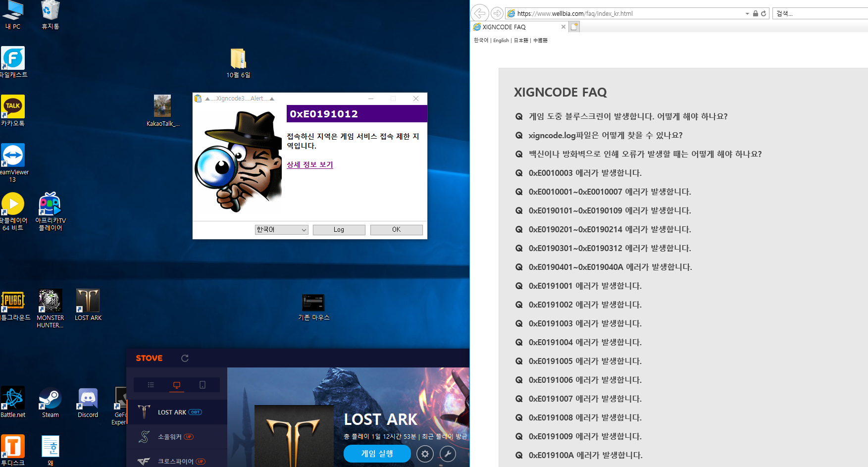This screenshot has width=868, height=467.
Task: Open the 상세 정보 보기 link
Action: (x=310, y=164)
